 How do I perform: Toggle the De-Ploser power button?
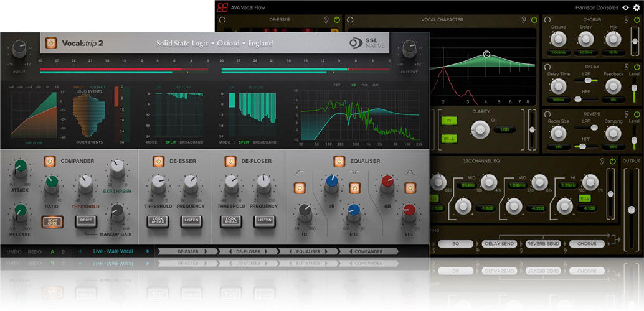tap(230, 161)
